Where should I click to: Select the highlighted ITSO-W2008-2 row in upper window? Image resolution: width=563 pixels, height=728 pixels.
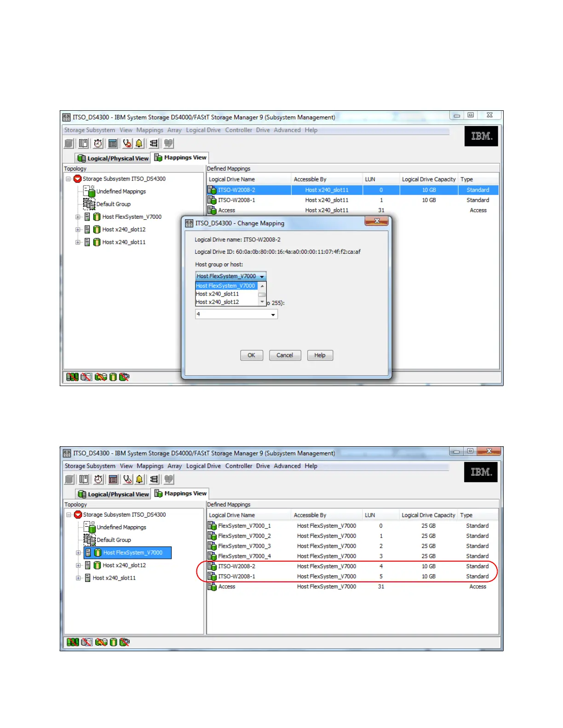tap(353, 190)
